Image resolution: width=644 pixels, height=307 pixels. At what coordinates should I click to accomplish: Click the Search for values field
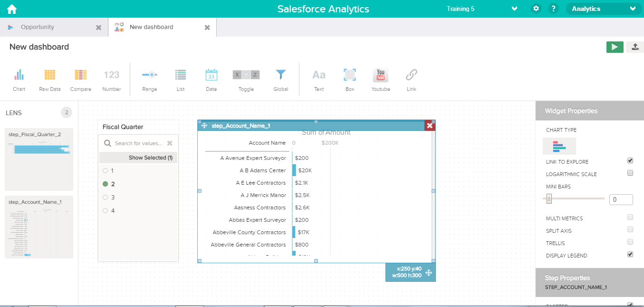pyautogui.click(x=138, y=143)
